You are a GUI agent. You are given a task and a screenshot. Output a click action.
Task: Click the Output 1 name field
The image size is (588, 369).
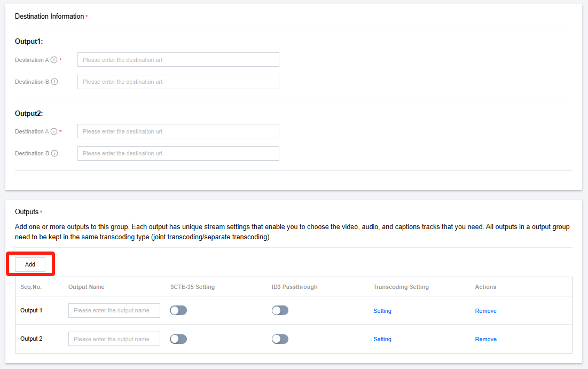[114, 310]
